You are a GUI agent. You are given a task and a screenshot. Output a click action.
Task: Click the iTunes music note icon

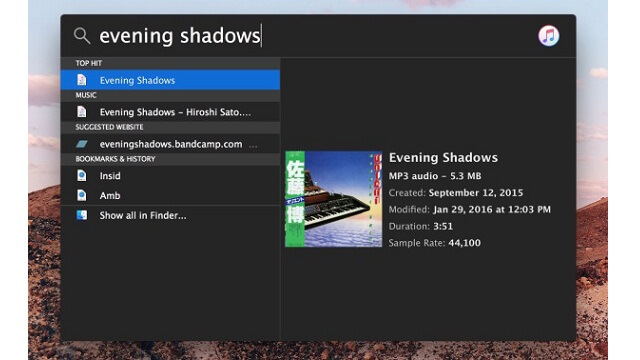549,36
